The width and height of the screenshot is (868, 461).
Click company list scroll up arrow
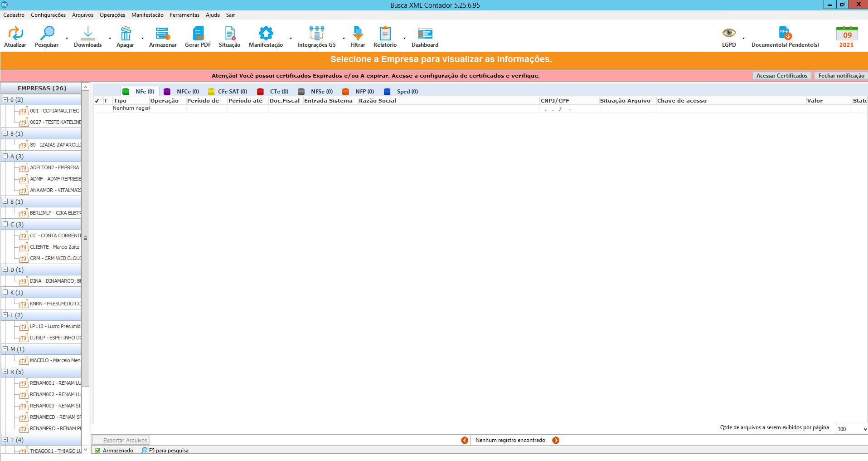(85, 87)
